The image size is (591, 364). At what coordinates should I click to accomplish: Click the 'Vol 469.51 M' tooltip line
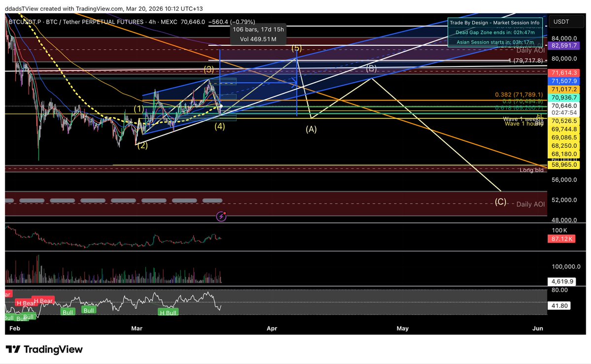click(x=258, y=39)
